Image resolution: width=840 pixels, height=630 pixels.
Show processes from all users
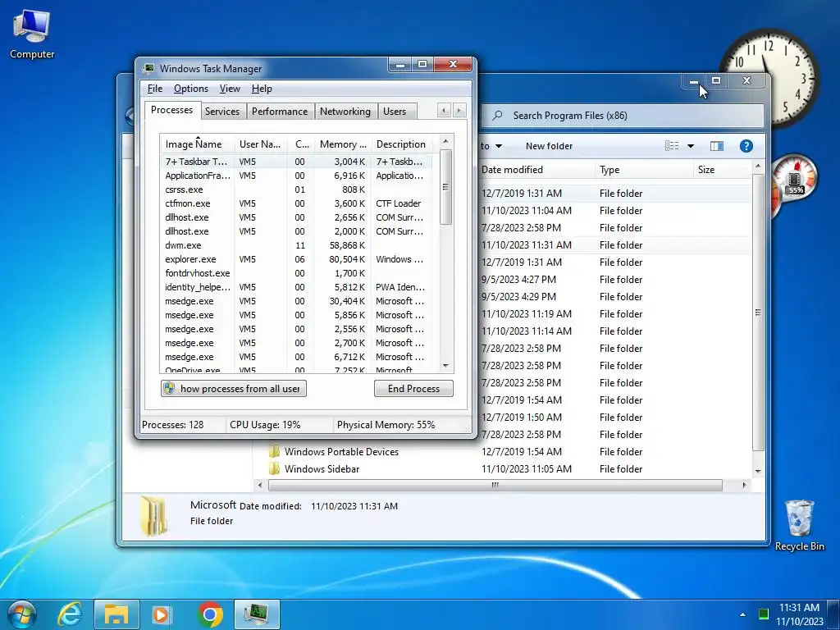[x=234, y=388]
